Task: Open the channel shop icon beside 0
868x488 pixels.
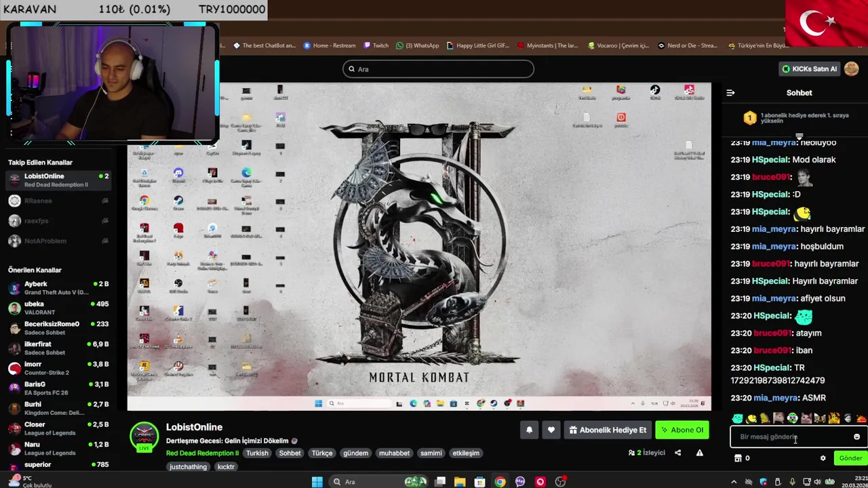Action: [738, 458]
